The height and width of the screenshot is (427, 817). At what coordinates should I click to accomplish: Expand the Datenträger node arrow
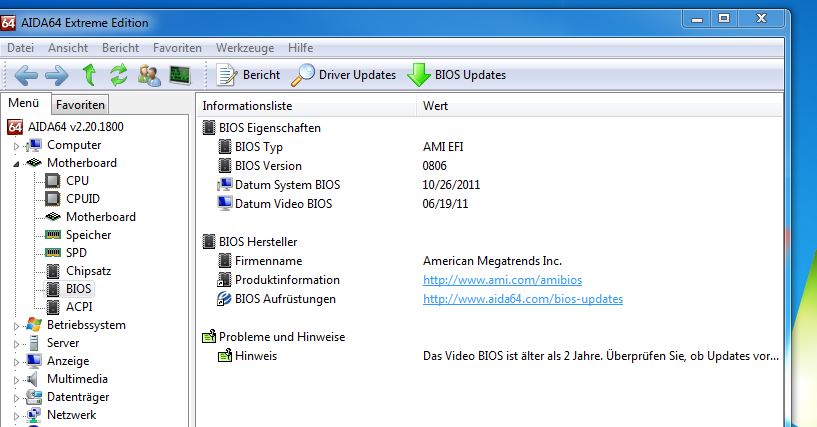point(16,398)
